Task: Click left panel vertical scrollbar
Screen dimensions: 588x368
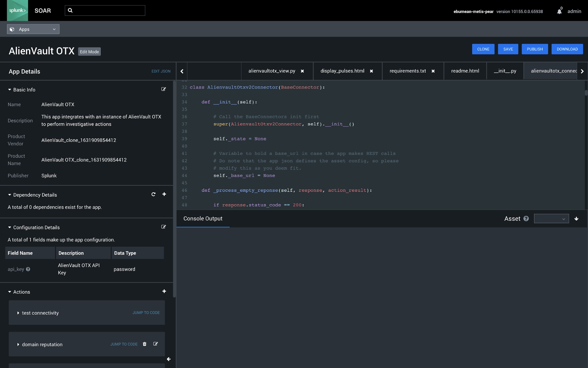Action: pos(174,188)
